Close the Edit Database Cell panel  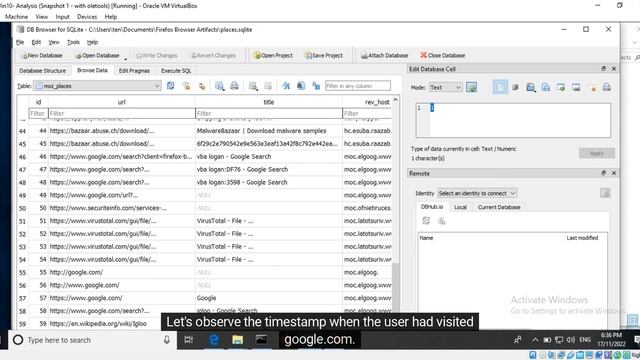tap(613, 69)
